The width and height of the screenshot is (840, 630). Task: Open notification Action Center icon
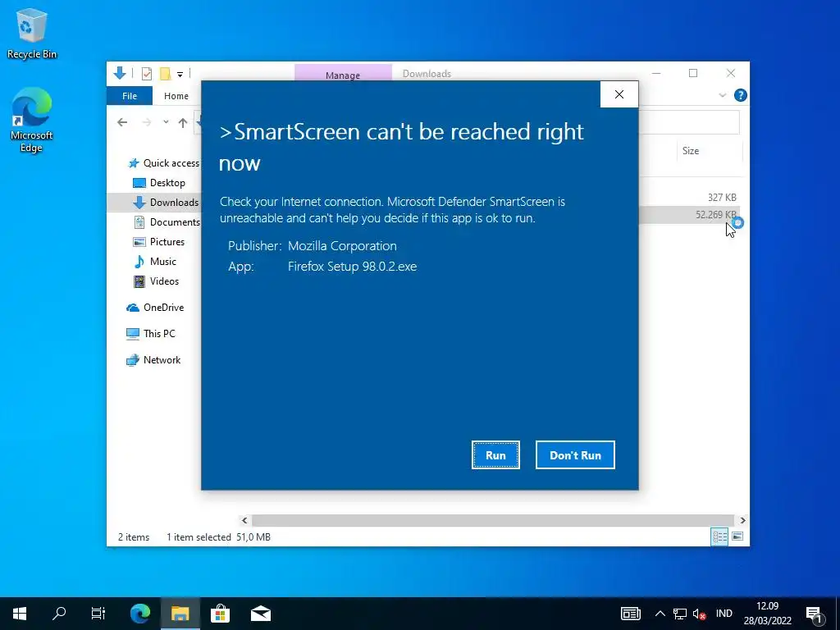[814, 614]
